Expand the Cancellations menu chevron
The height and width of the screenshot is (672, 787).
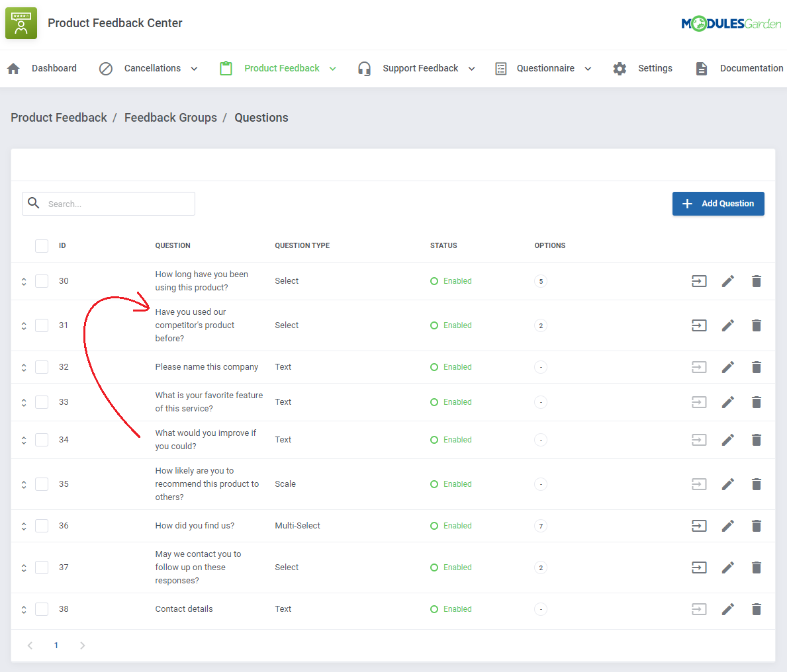coord(194,69)
